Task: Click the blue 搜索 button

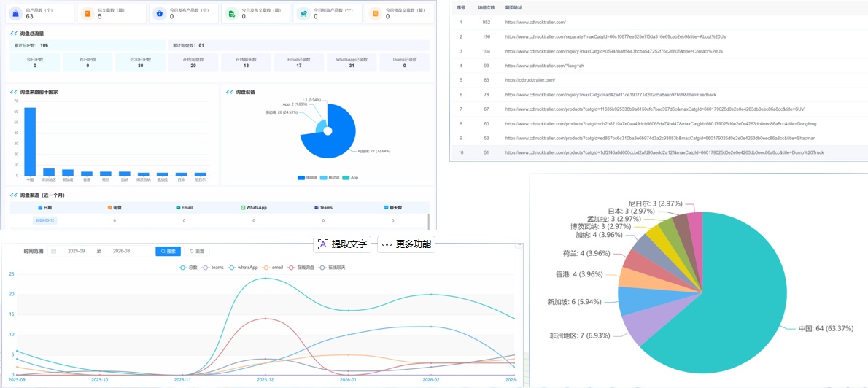Action: point(168,252)
